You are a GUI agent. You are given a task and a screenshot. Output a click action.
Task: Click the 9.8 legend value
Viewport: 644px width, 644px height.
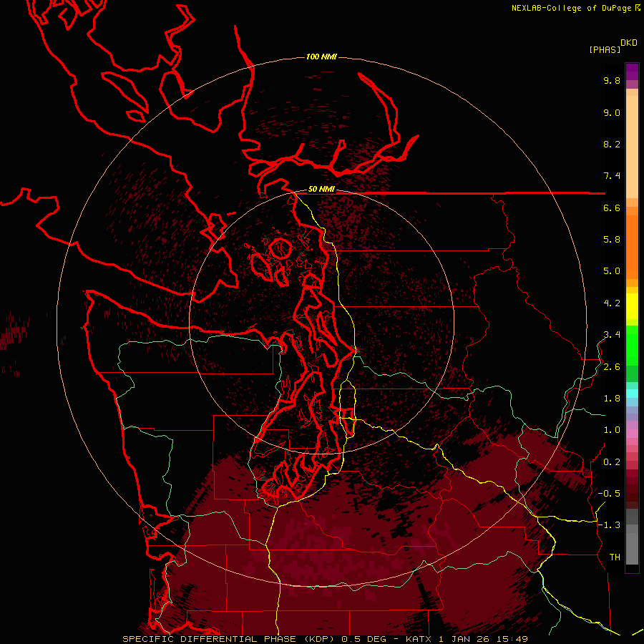pyautogui.click(x=612, y=81)
